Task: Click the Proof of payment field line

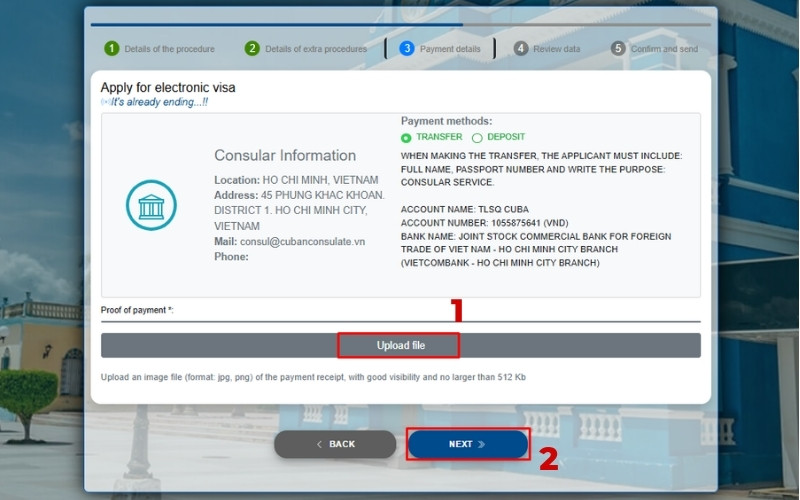Action: [x=400, y=320]
